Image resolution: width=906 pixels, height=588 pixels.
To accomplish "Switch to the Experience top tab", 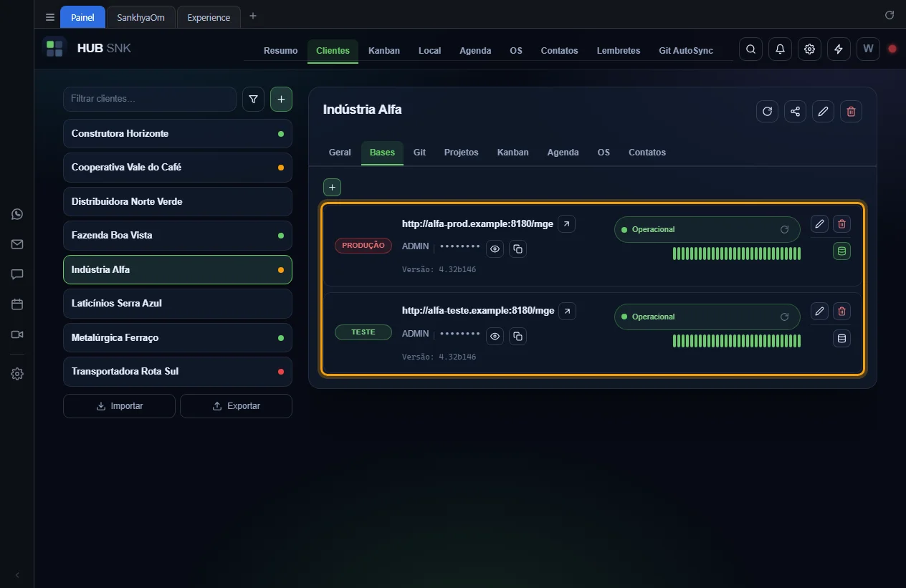I will click(209, 17).
